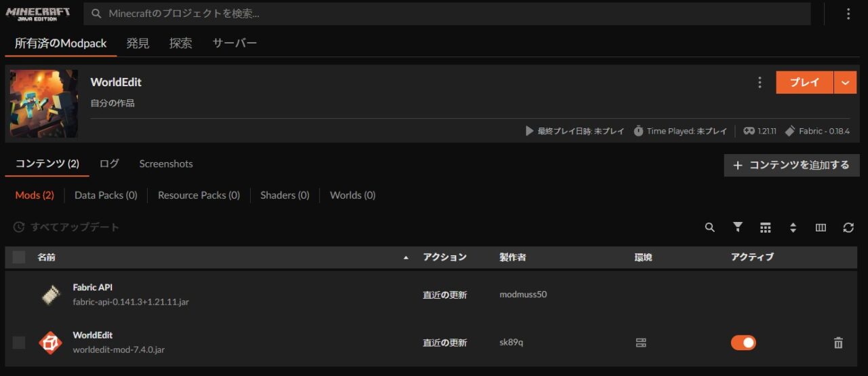Delete WorldEdit mod with trash icon

tap(838, 343)
